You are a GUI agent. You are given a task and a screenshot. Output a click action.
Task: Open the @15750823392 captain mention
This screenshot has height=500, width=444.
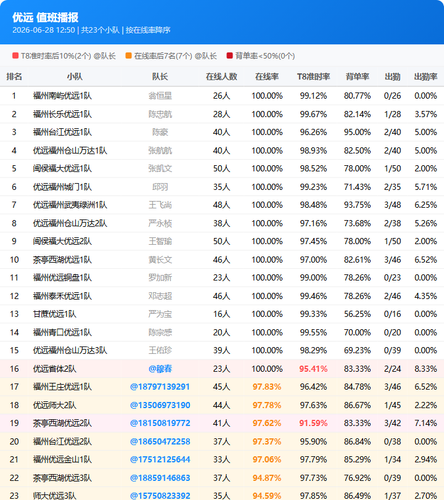160,496
